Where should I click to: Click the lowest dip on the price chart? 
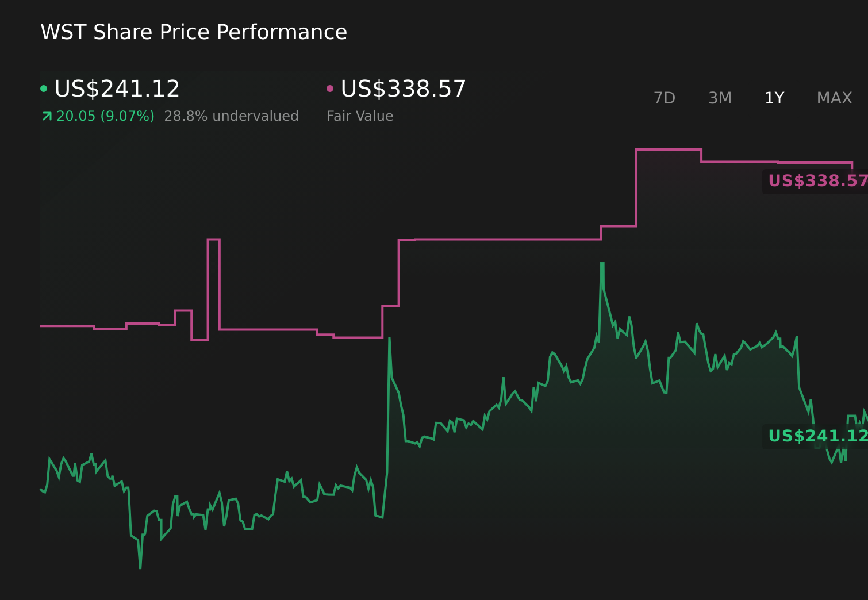pos(140,568)
